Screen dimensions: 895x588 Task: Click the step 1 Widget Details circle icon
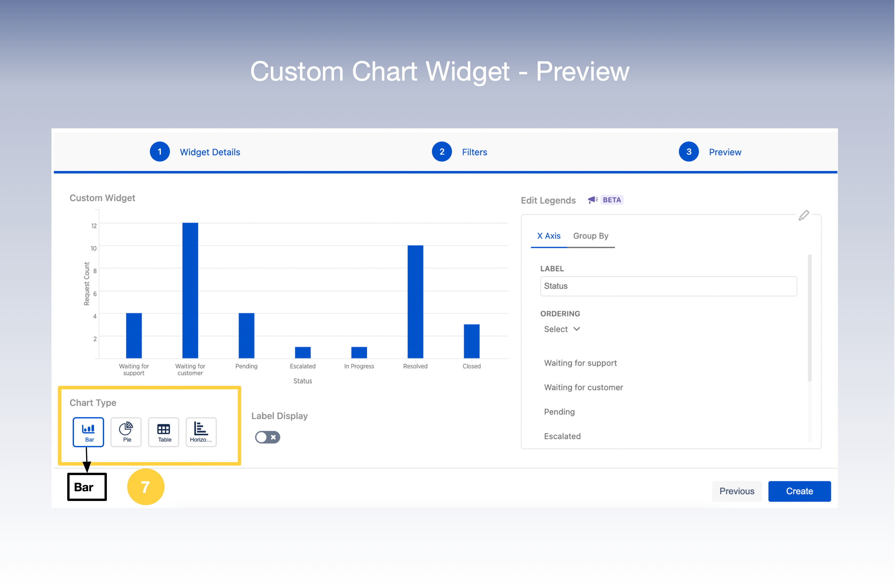pyautogui.click(x=159, y=152)
